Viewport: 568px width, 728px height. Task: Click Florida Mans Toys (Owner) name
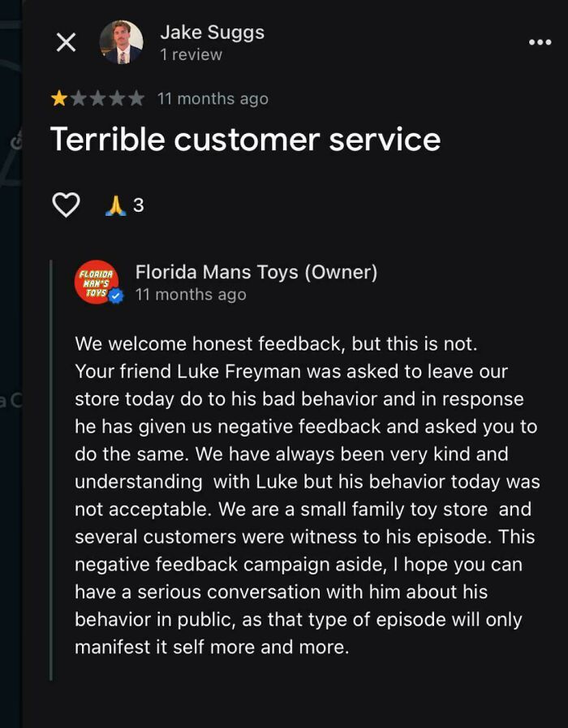click(x=256, y=272)
